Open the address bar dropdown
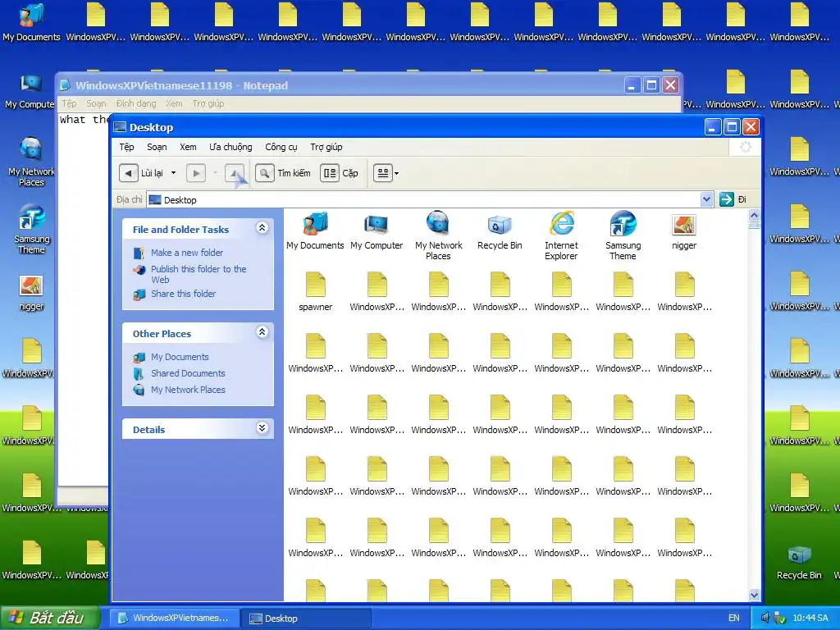 706,199
